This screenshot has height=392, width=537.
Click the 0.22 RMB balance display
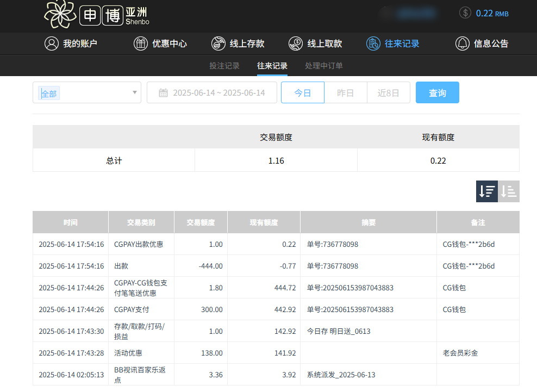[x=491, y=12]
